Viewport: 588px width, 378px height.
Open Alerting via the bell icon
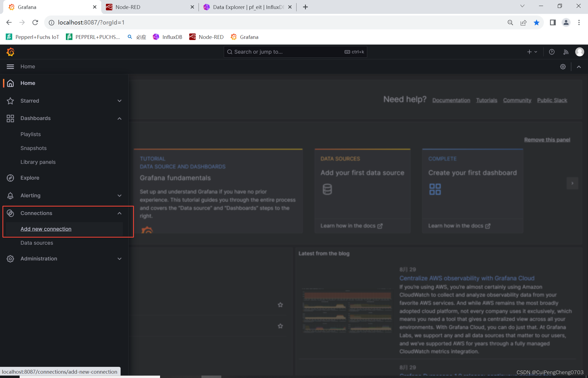(x=10, y=195)
